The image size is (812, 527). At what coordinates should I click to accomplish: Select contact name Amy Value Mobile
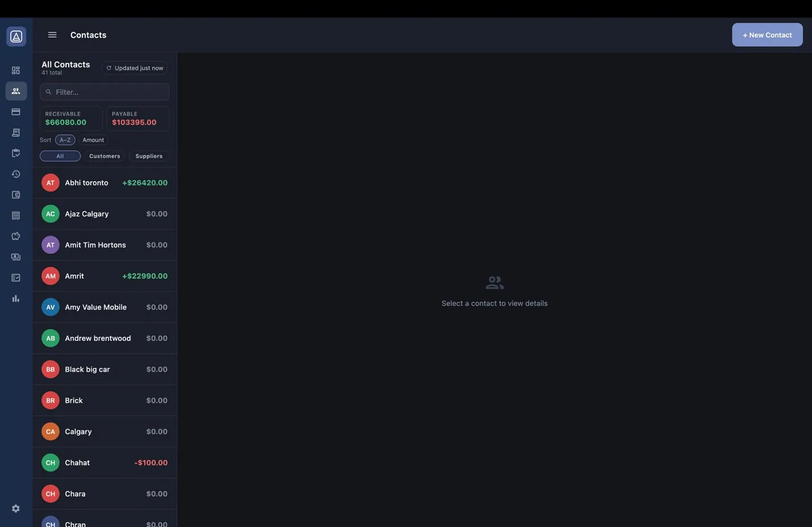pyautogui.click(x=96, y=307)
